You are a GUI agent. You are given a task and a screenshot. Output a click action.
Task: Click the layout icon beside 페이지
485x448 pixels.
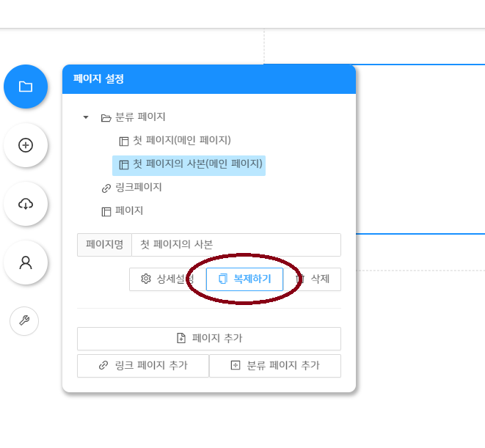pyautogui.click(x=106, y=211)
